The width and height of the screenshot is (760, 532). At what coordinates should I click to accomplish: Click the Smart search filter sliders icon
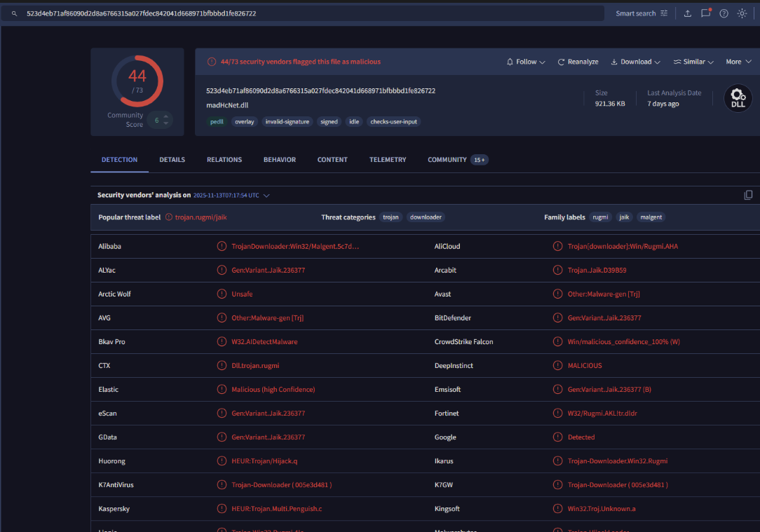(664, 13)
